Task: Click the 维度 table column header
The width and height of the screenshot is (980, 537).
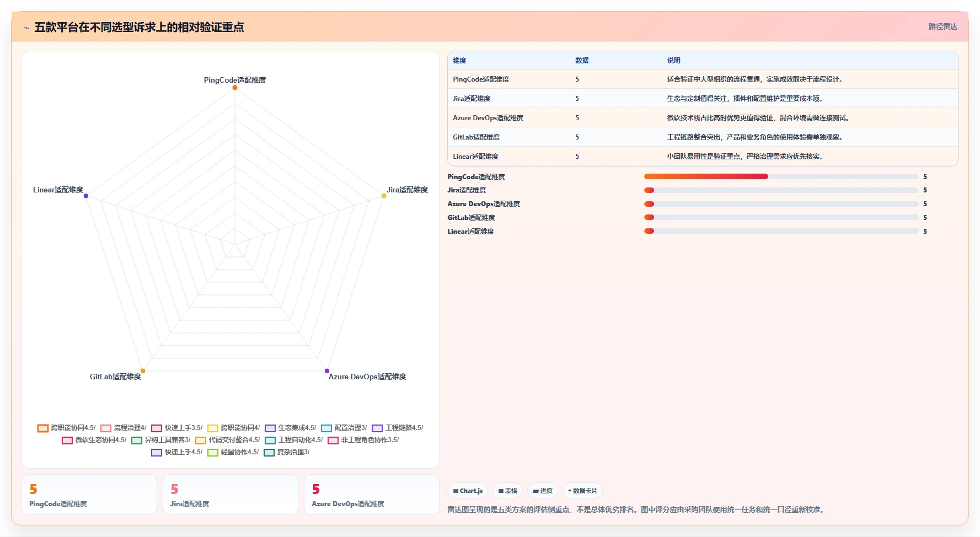Action: pos(459,61)
